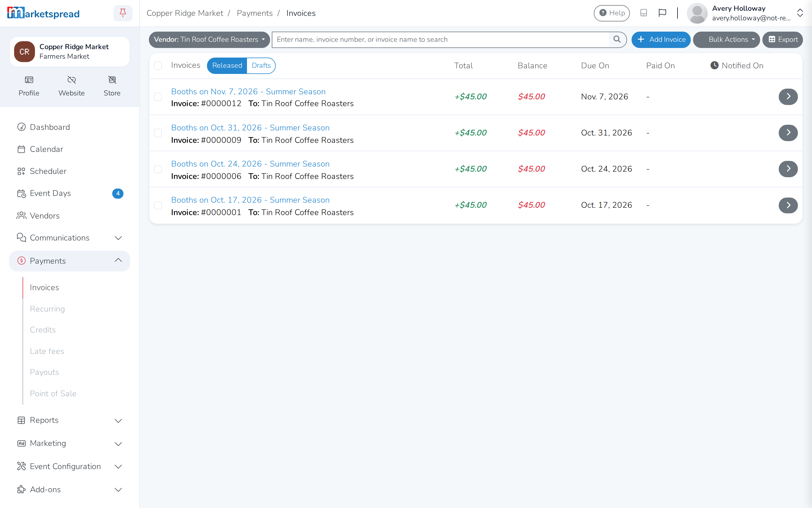
Task: Click the Export button
Action: click(783, 40)
